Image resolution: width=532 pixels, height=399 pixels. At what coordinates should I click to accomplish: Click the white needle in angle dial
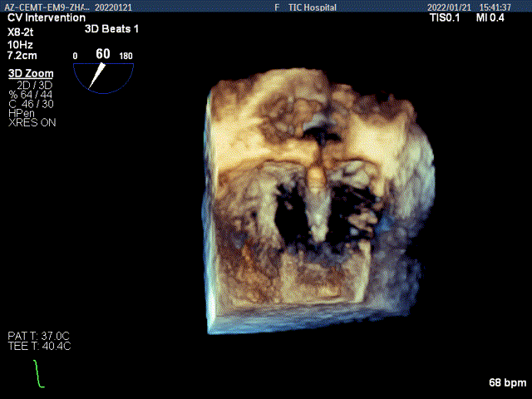coord(99,74)
